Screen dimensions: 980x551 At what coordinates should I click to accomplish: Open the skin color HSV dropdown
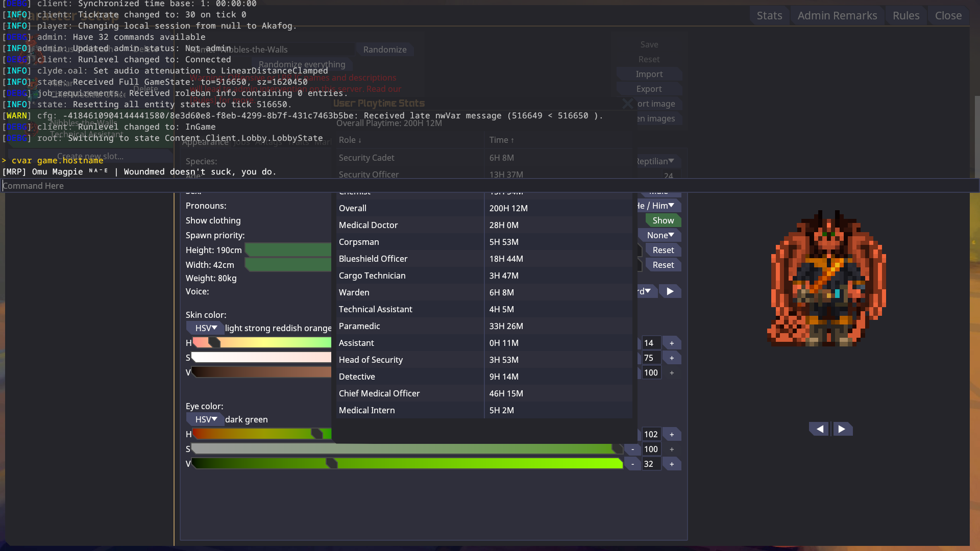pyautogui.click(x=206, y=328)
